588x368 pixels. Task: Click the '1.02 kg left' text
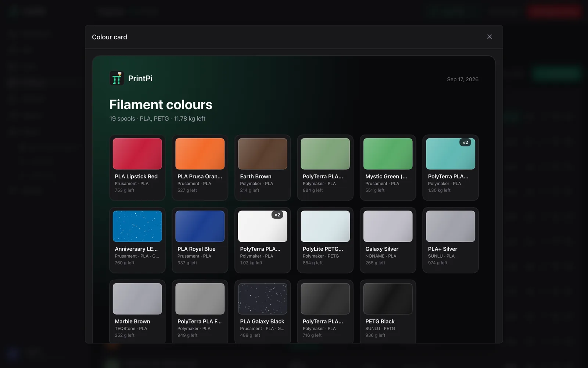click(x=251, y=263)
